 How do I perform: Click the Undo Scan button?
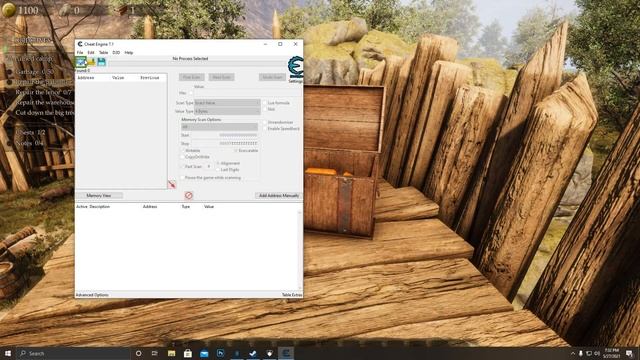(x=272, y=77)
